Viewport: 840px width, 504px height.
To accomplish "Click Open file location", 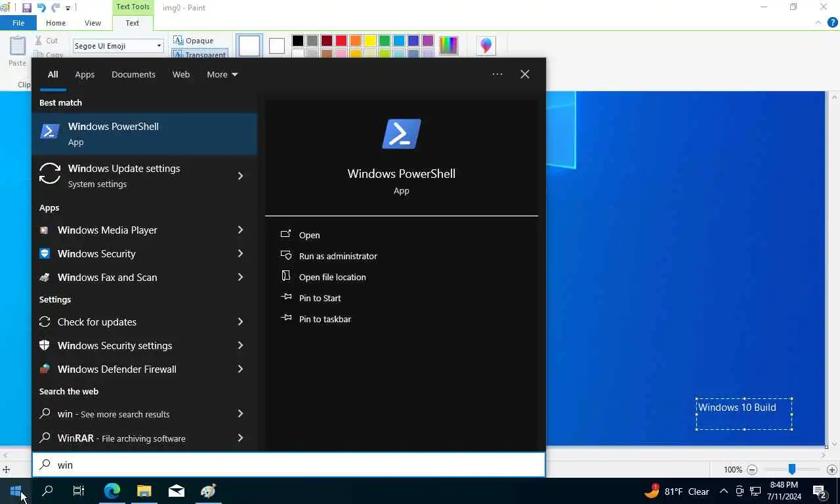I will pyautogui.click(x=332, y=277).
